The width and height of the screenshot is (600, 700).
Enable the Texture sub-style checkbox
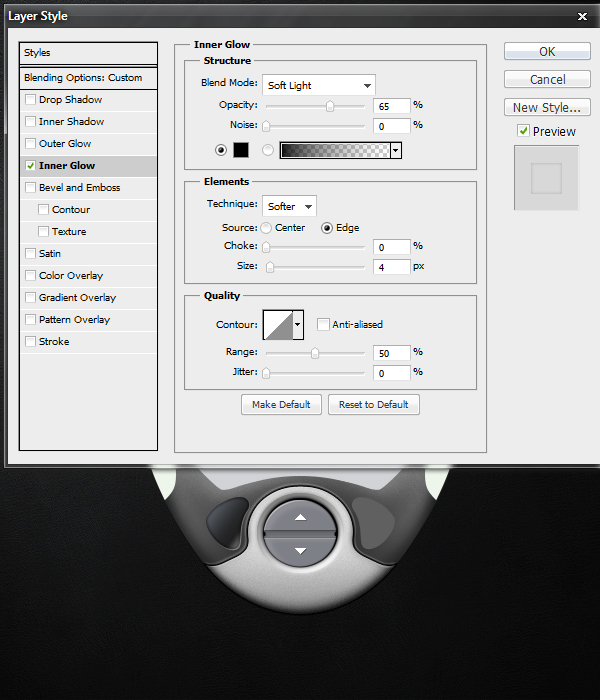43,231
